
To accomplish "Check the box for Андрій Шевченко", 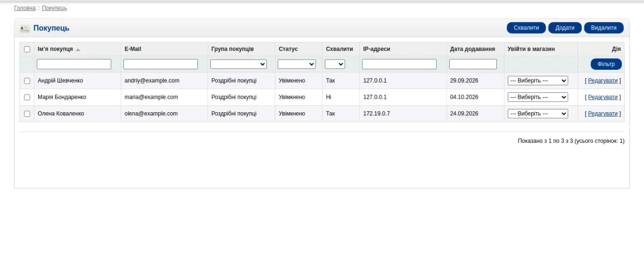I will [x=27, y=81].
